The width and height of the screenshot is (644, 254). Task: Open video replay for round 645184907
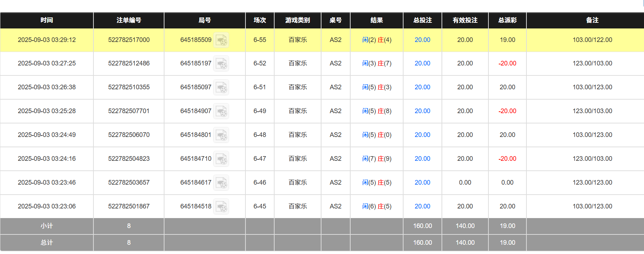[221, 111]
